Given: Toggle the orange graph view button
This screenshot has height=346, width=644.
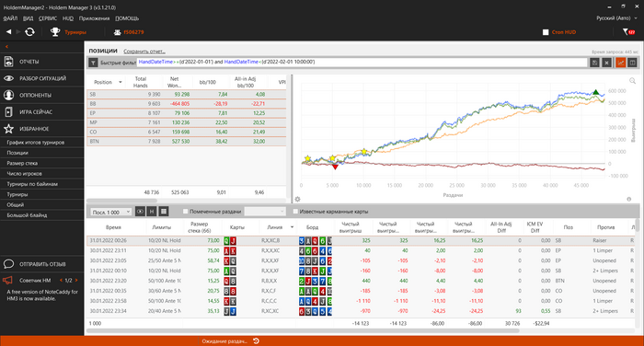Looking at the screenshot, I should click(x=621, y=63).
